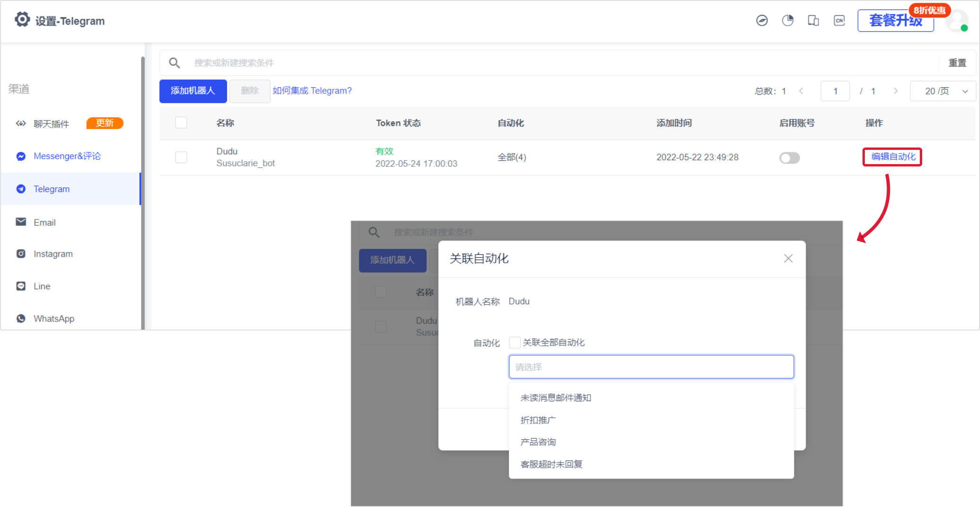Click the 2022-05-22 23:49:28 added time
Screen dimensions: 980x507
[697, 157]
